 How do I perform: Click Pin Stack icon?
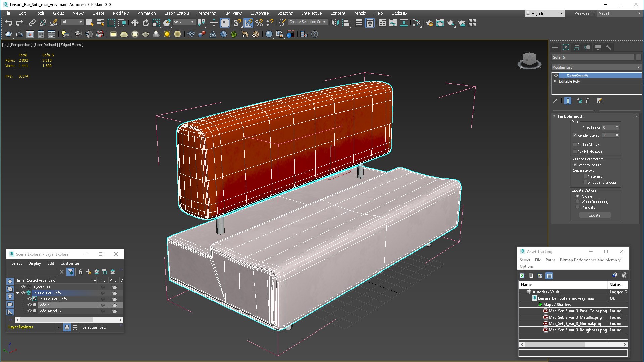pyautogui.click(x=555, y=101)
